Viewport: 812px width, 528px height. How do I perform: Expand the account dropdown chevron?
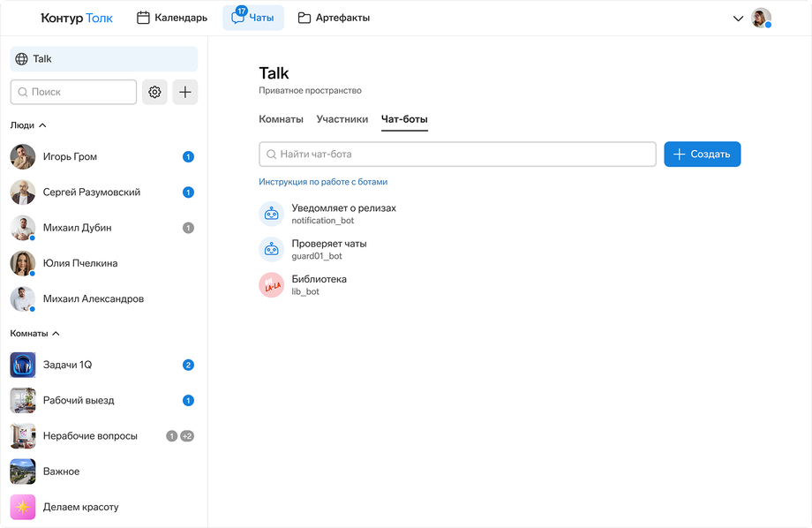[738, 19]
